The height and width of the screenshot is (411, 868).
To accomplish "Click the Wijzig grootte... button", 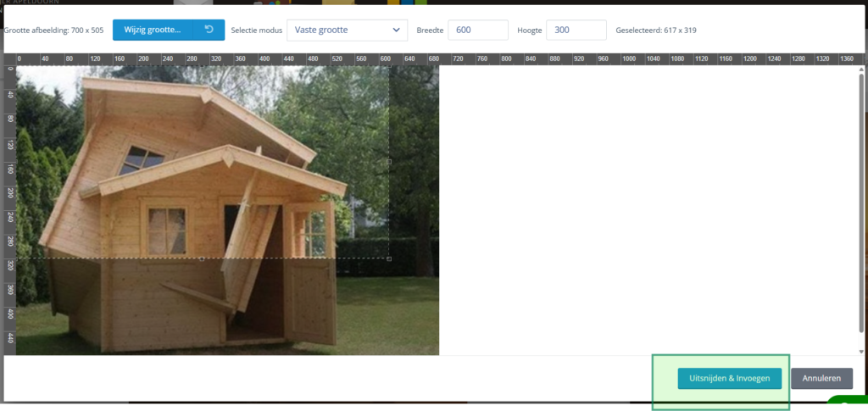I will [x=153, y=30].
